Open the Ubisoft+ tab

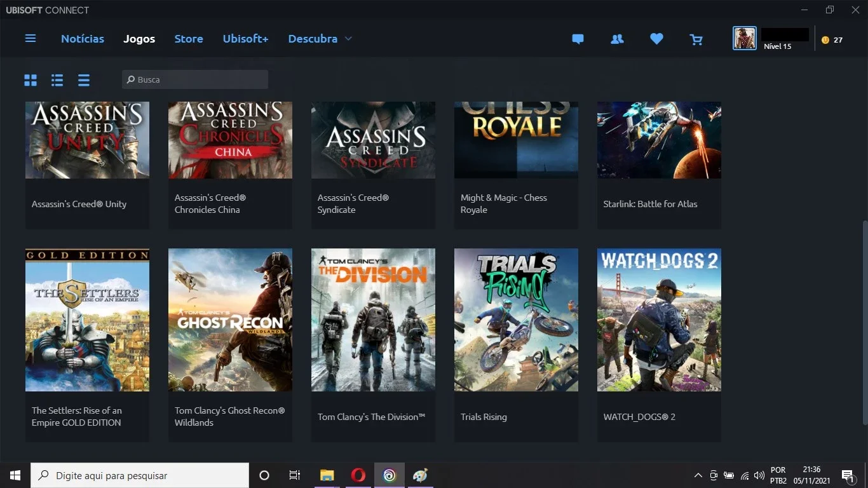coord(245,39)
